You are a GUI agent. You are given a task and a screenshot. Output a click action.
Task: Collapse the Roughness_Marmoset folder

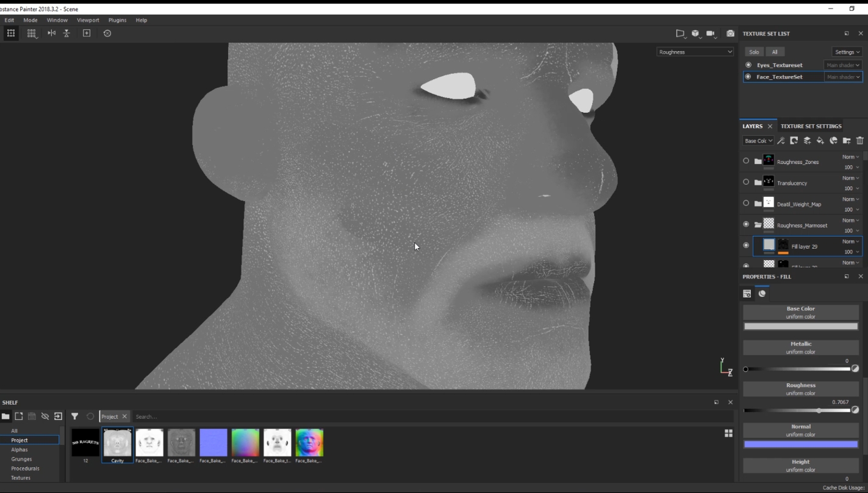tap(758, 225)
